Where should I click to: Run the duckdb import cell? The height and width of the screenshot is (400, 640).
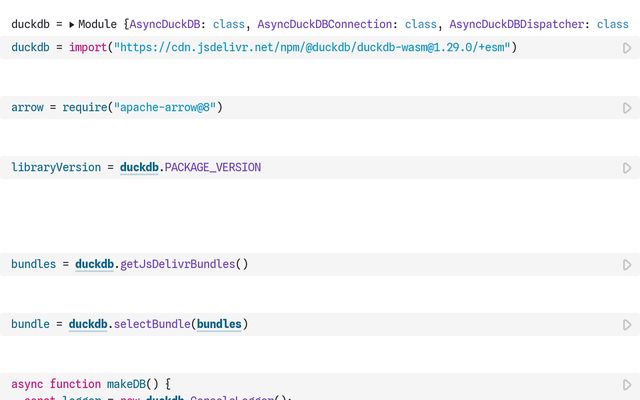pyautogui.click(x=627, y=48)
